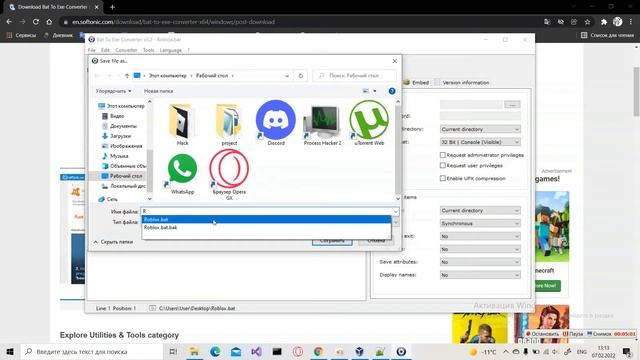
Task: Open the Language menu
Action: coord(171,50)
